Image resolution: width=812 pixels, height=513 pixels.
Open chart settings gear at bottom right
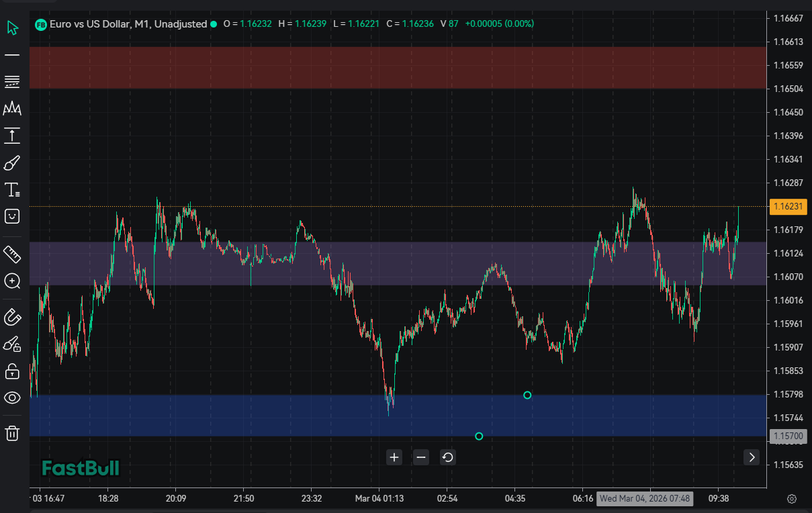click(792, 499)
